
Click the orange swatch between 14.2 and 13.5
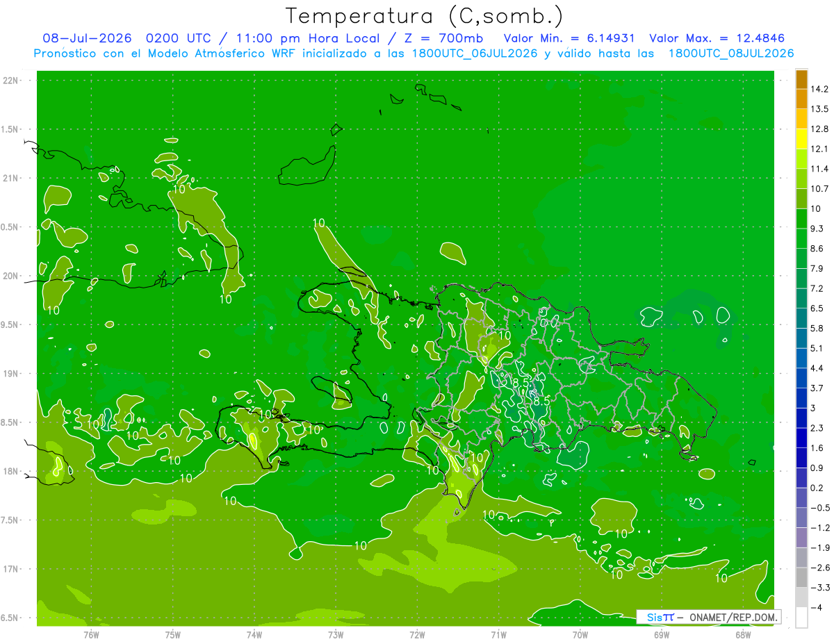click(x=801, y=99)
